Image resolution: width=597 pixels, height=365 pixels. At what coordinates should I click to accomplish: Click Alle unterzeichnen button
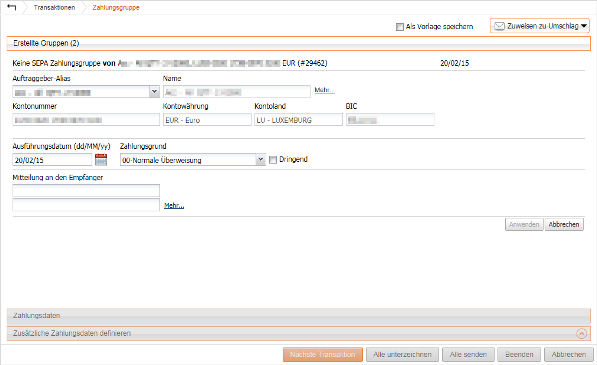point(402,354)
